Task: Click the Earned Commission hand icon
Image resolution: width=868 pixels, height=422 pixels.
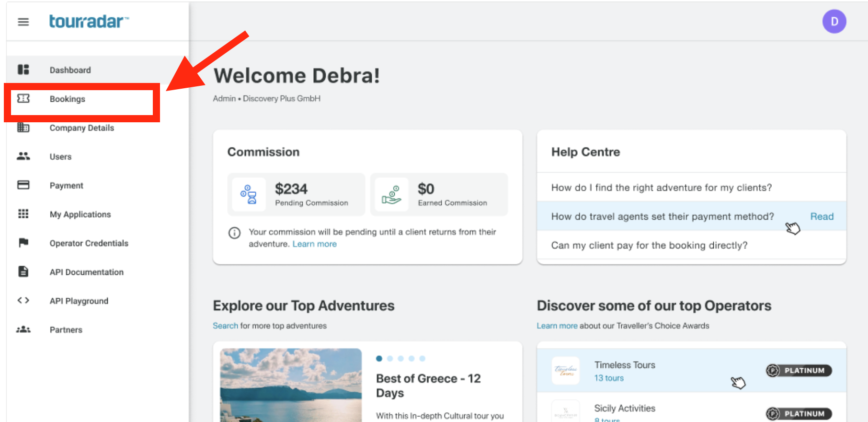Action: tap(391, 195)
